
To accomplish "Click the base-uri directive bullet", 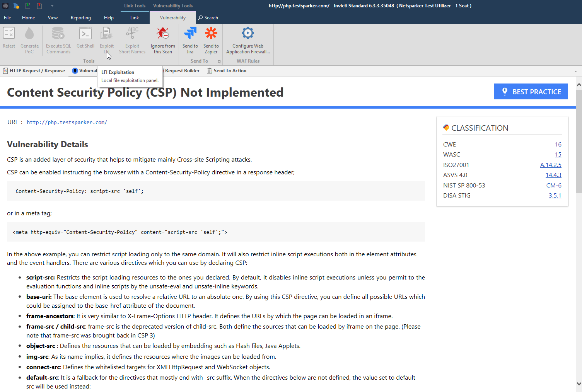I will [225, 301].
